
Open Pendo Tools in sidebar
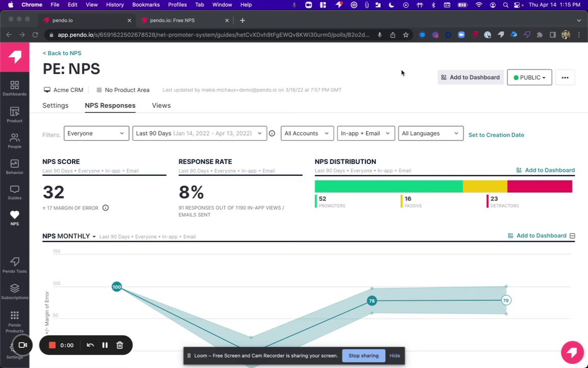[14, 265]
